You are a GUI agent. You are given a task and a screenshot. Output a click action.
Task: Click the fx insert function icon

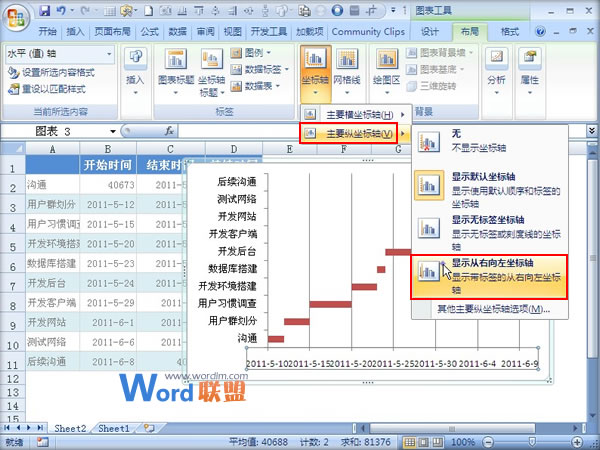click(169, 131)
